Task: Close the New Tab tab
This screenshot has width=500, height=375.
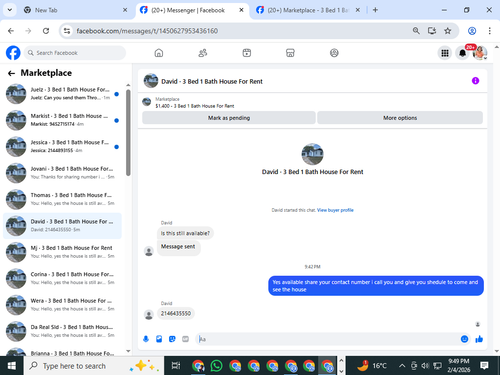Action: [125, 10]
